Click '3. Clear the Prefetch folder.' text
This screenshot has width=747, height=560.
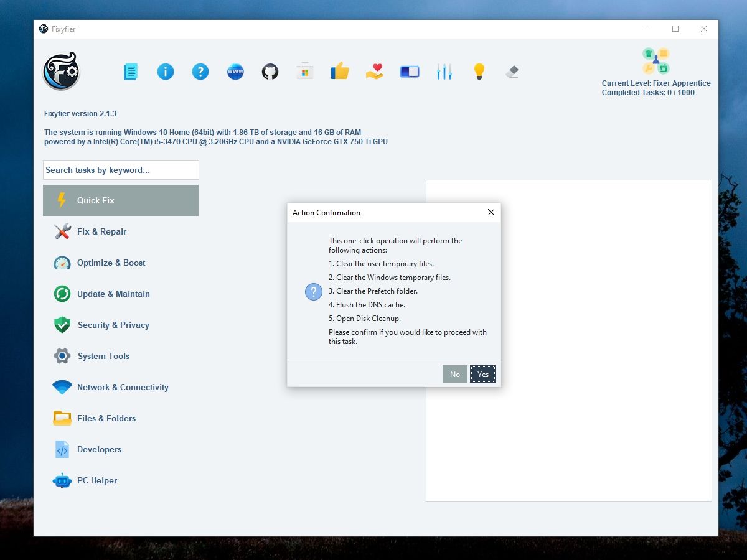(373, 291)
